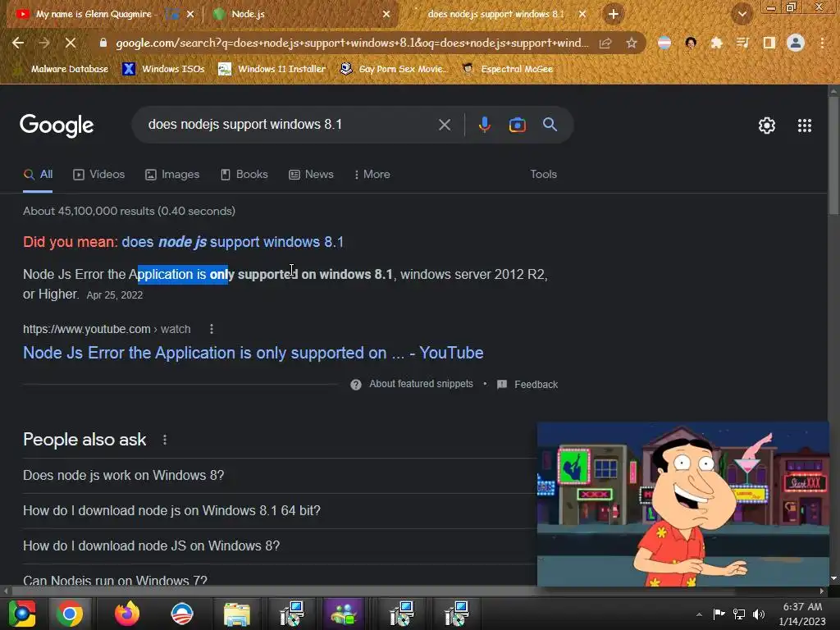Open Chrome three-dot menu

(822, 43)
